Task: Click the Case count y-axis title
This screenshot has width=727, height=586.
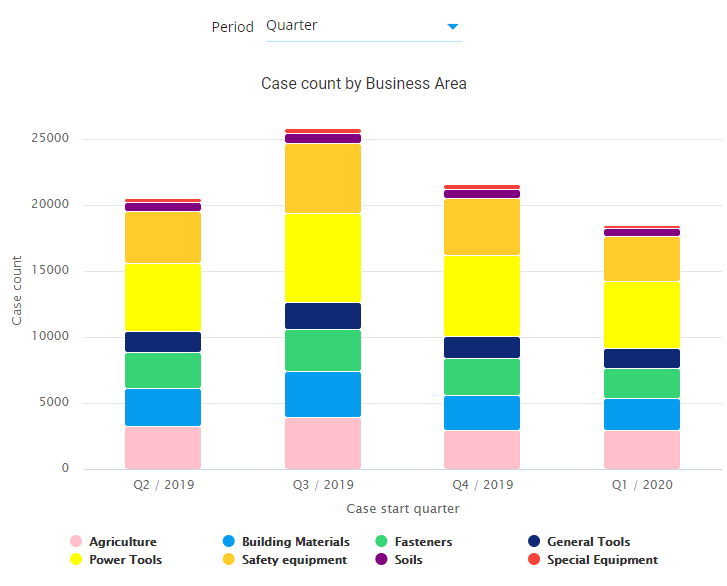Action: coord(17,291)
